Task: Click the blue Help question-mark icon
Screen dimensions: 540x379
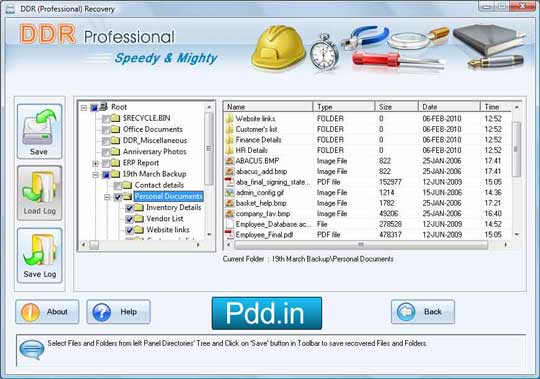Action: coord(102,312)
